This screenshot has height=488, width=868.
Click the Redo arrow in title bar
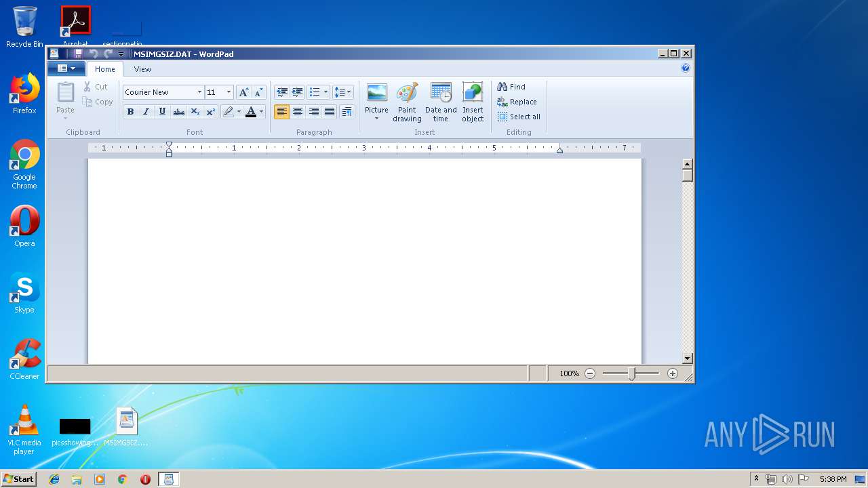click(108, 54)
